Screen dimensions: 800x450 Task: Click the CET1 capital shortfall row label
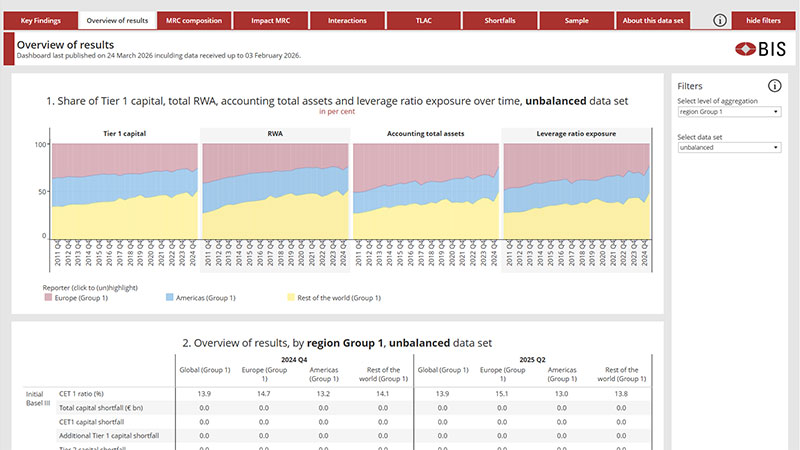[x=91, y=422]
